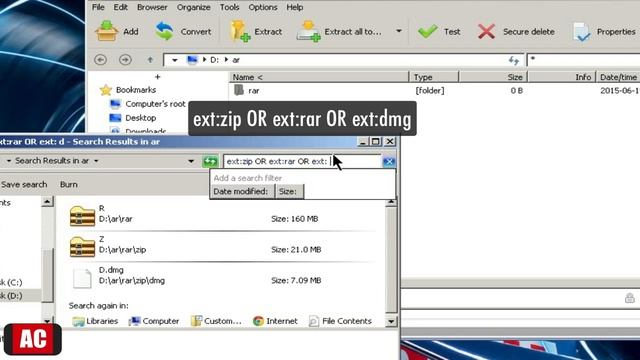Add the Size search filter
Image resolution: width=640 pixels, height=360 pixels.
point(288,191)
